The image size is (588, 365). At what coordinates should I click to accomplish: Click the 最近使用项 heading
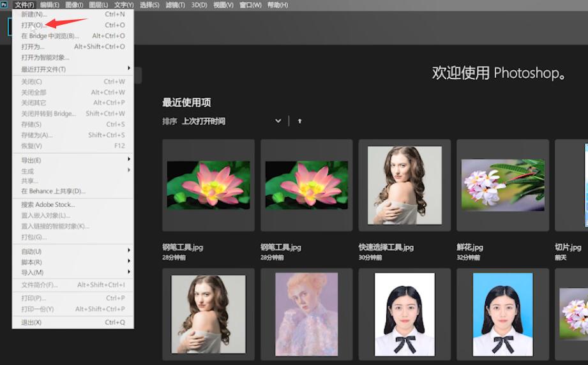click(186, 102)
